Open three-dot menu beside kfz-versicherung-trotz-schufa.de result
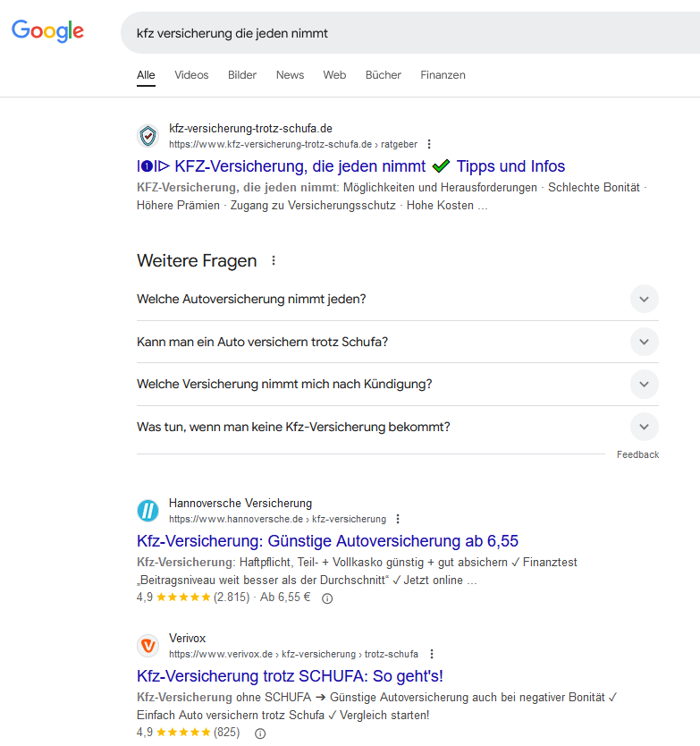This screenshot has width=700, height=746. pyautogui.click(x=429, y=144)
